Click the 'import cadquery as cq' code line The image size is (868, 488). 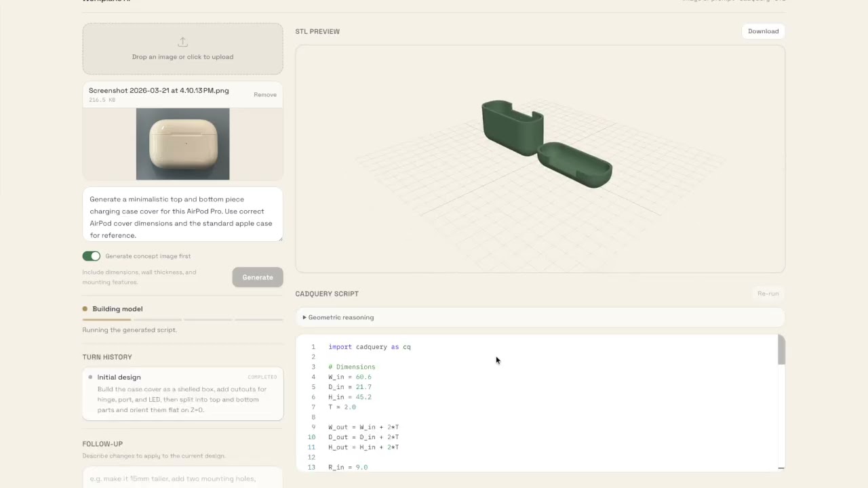coord(370,347)
